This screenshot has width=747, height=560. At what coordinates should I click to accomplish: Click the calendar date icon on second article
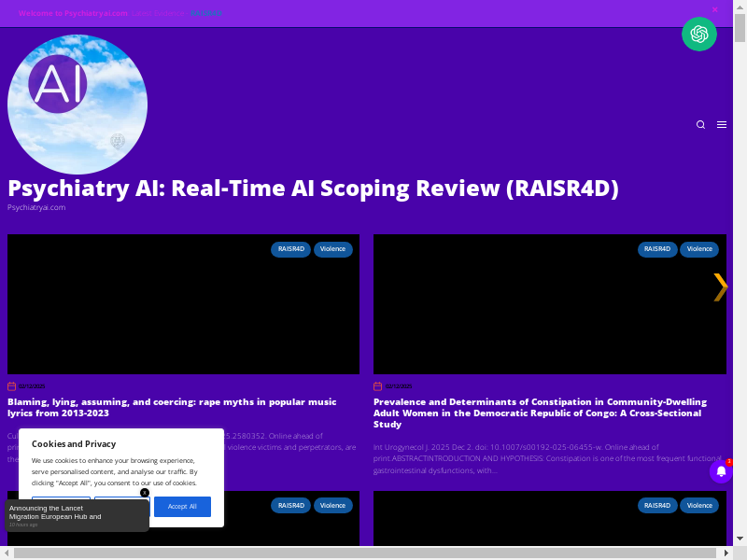377,386
